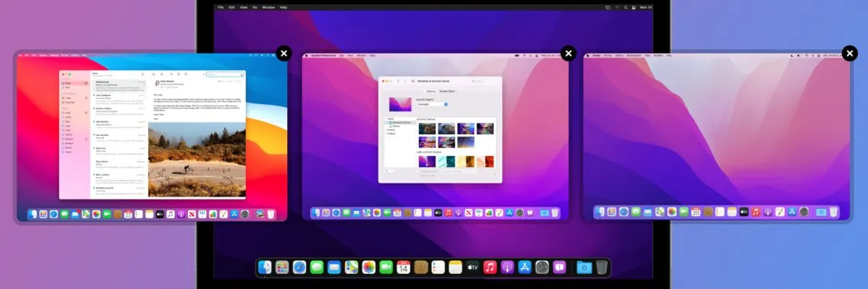Open the Automatic dropdown in Desktop & Screen Saver
The height and width of the screenshot is (289, 868).
pyautogui.click(x=433, y=104)
